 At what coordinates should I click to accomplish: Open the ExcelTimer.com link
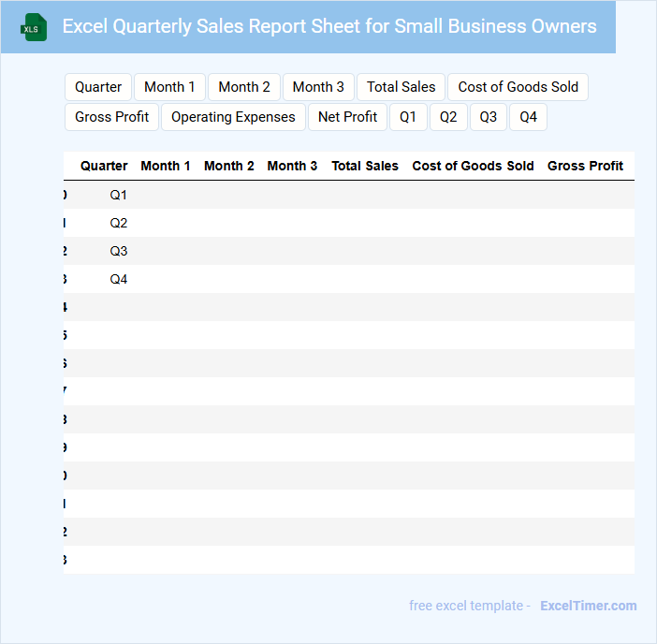tap(588, 606)
